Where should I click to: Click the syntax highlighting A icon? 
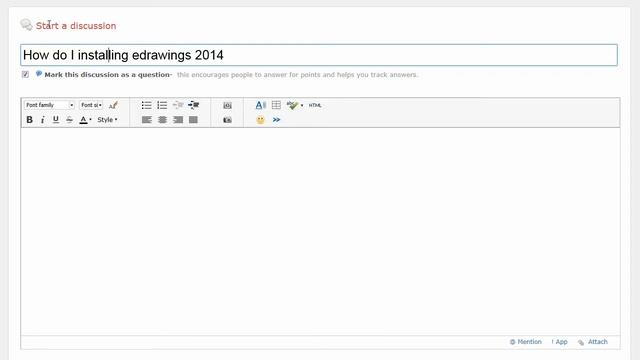[260, 105]
